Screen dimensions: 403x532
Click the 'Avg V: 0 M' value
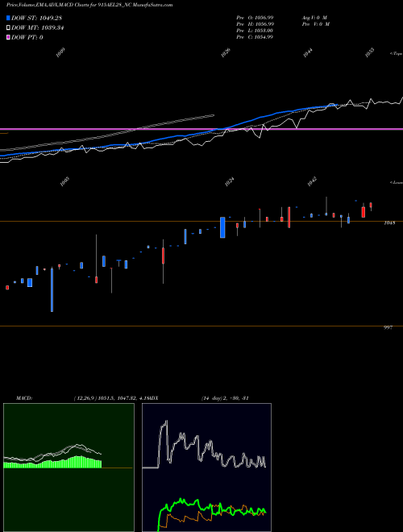click(x=314, y=18)
